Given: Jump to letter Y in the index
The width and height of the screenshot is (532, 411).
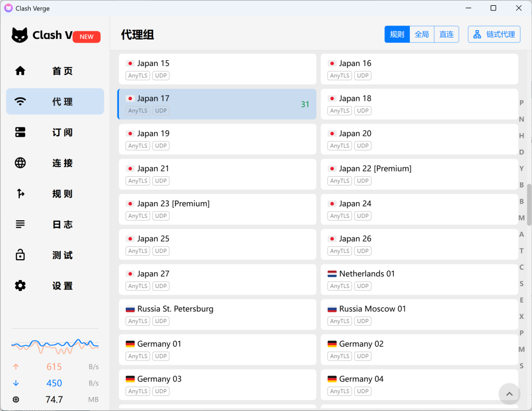Looking at the screenshot, I should pyautogui.click(x=522, y=169).
